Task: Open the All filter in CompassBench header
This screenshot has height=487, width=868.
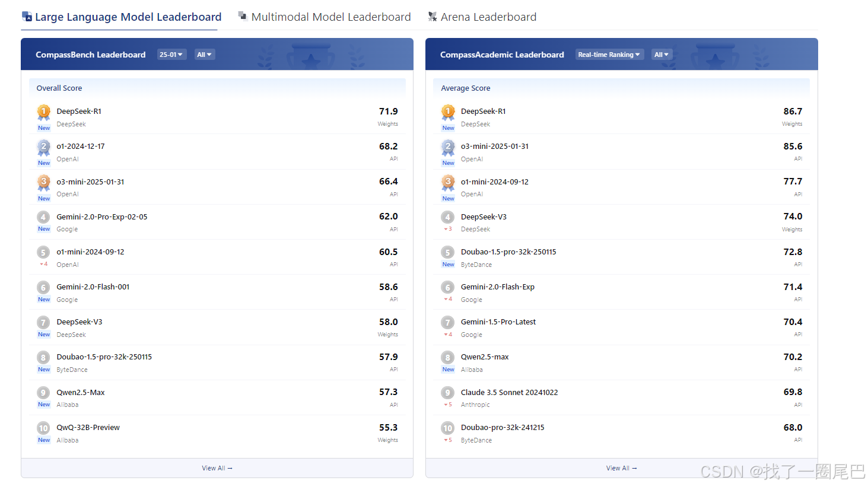Action: pyautogui.click(x=204, y=55)
